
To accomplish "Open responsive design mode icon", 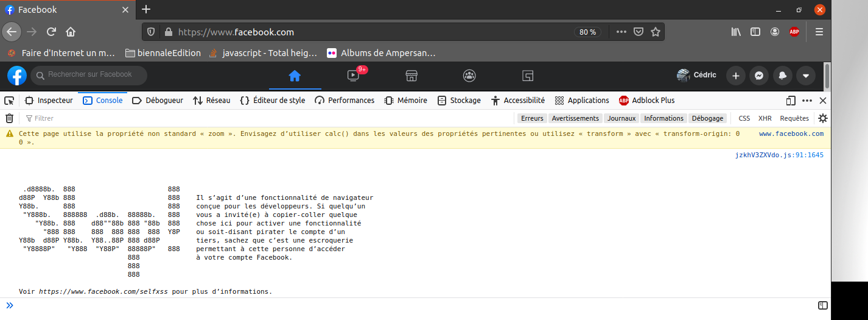I will pos(791,101).
